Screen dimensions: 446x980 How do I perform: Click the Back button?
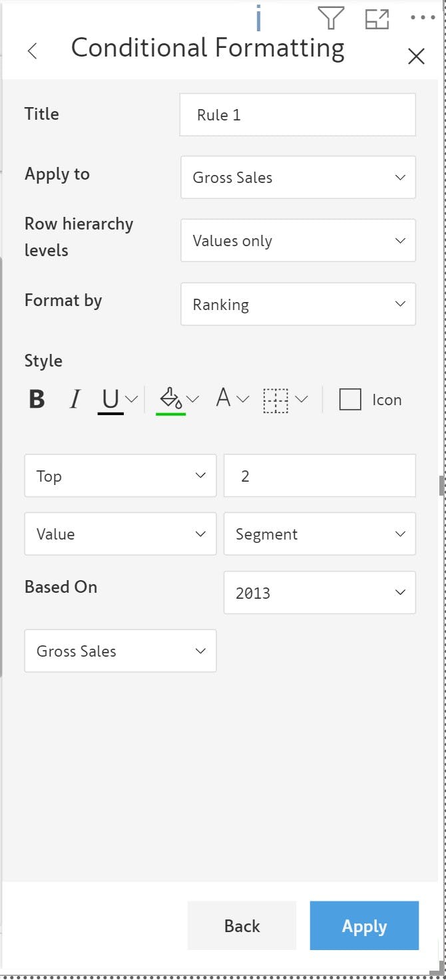[242, 925]
